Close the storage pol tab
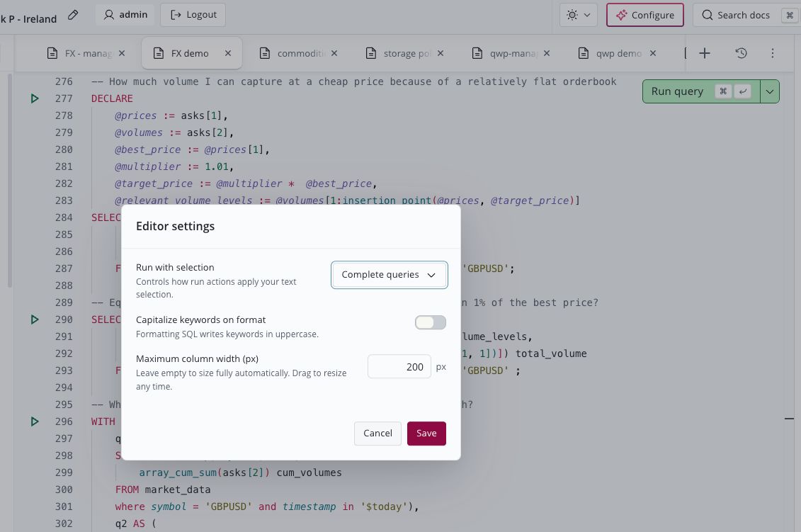Screen dimensions: 801x532 tap(441, 53)
